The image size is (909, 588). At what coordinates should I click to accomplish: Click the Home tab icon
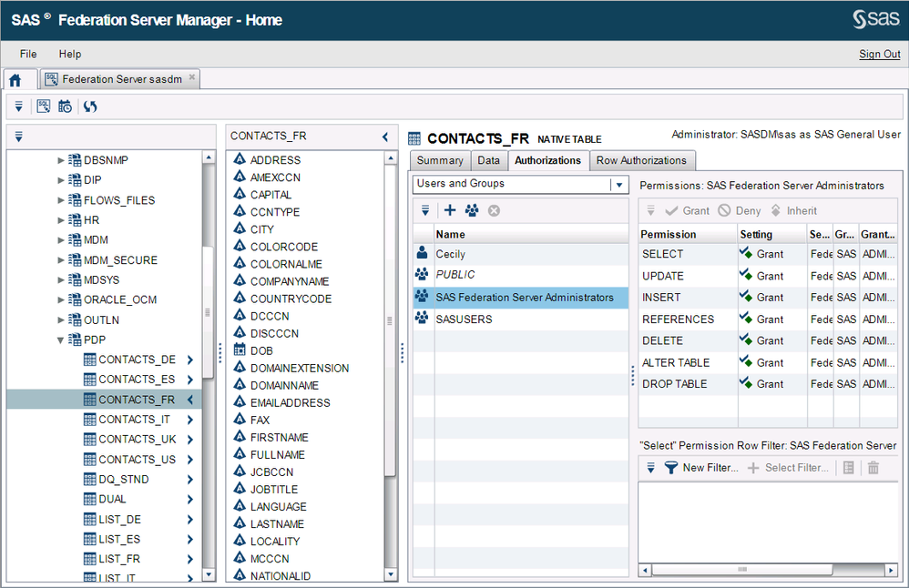point(15,80)
